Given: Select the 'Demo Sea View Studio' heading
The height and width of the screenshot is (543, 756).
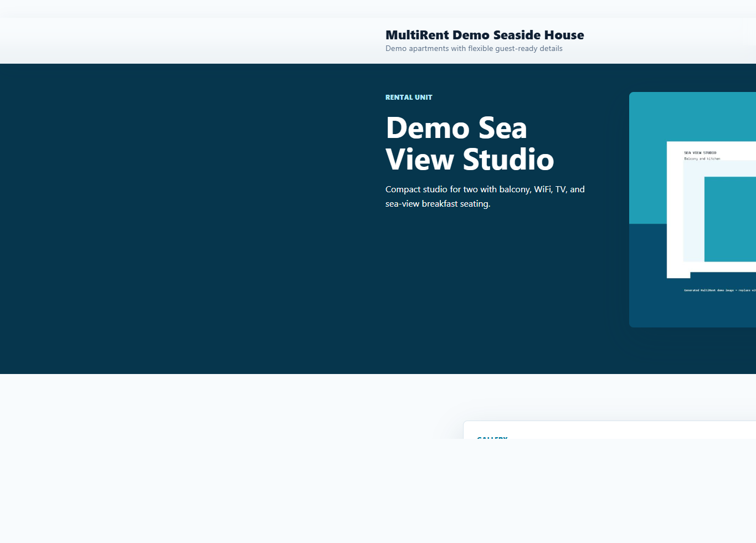Looking at the screenshot, I should [x=470, y=144].
